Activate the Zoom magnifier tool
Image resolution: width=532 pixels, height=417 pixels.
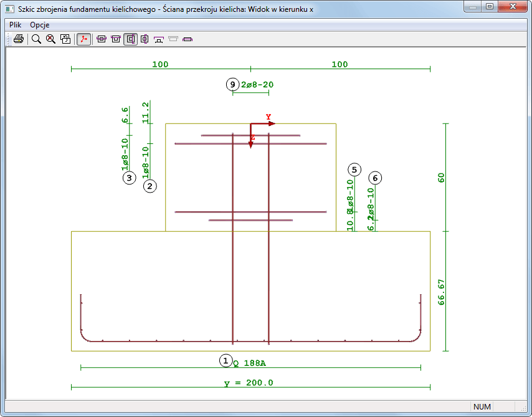pos(36,39)
